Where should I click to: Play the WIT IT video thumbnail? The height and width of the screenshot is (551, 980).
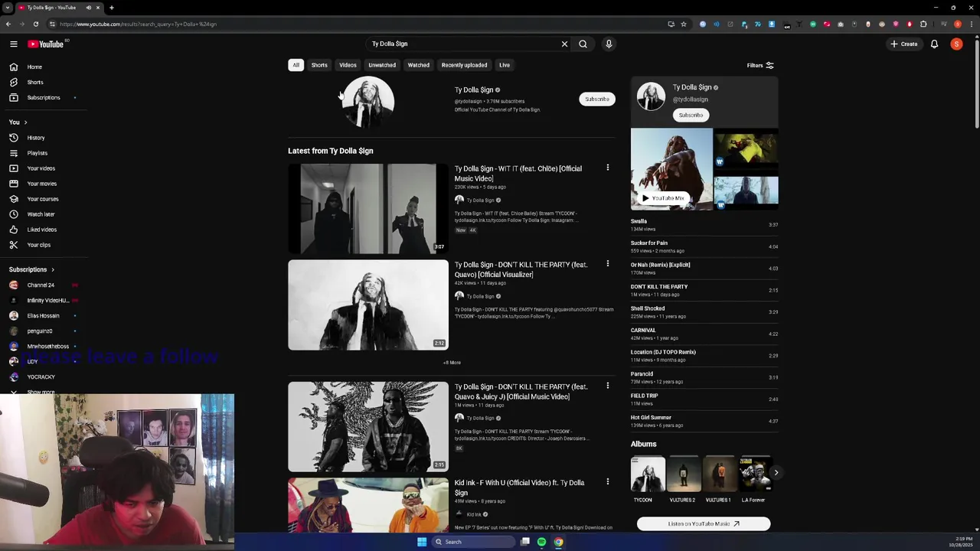(x=368, y=209)
